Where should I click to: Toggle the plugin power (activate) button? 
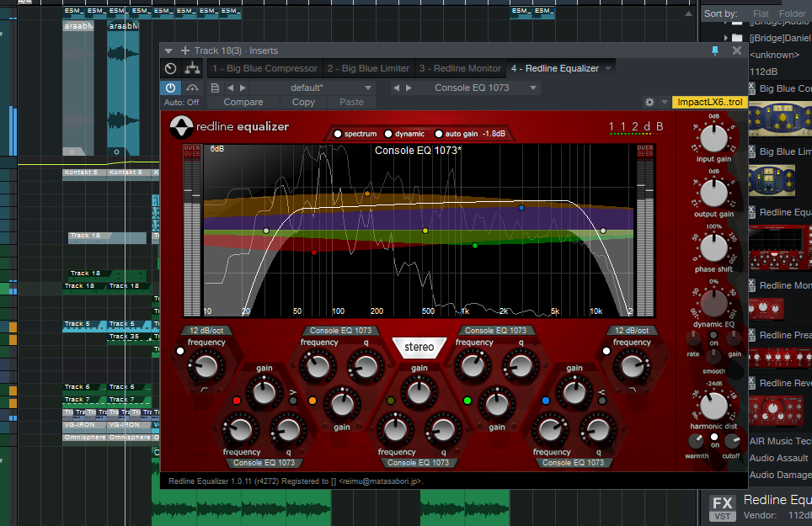tap(170, 88)
